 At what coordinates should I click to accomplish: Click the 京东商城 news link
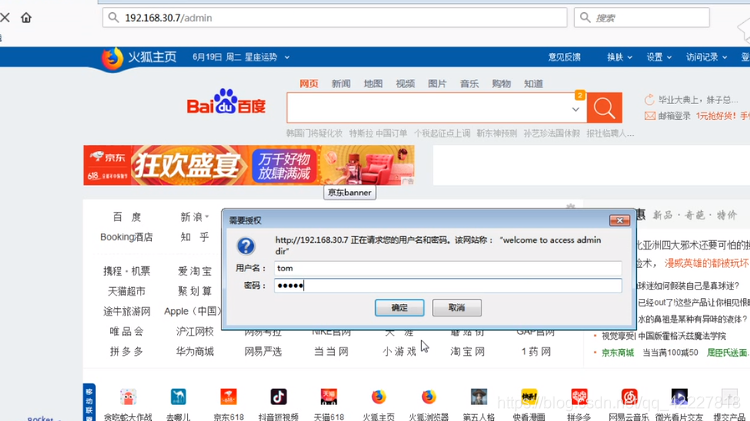click(x=618, y=353)
